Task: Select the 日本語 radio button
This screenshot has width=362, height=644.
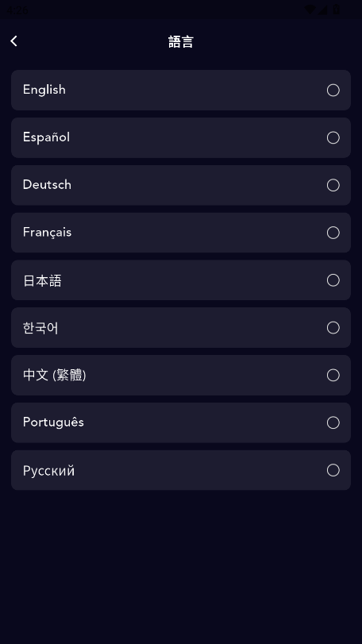Action: point(333,280)
